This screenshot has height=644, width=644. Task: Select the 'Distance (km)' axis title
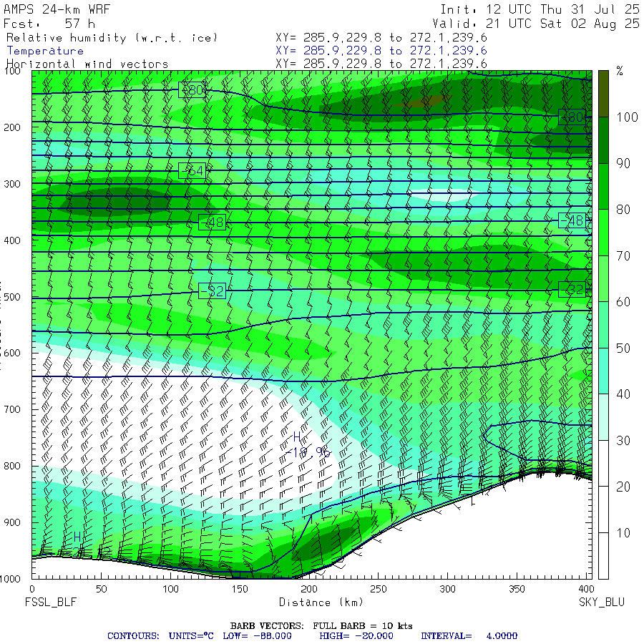(x=321, y=602)
